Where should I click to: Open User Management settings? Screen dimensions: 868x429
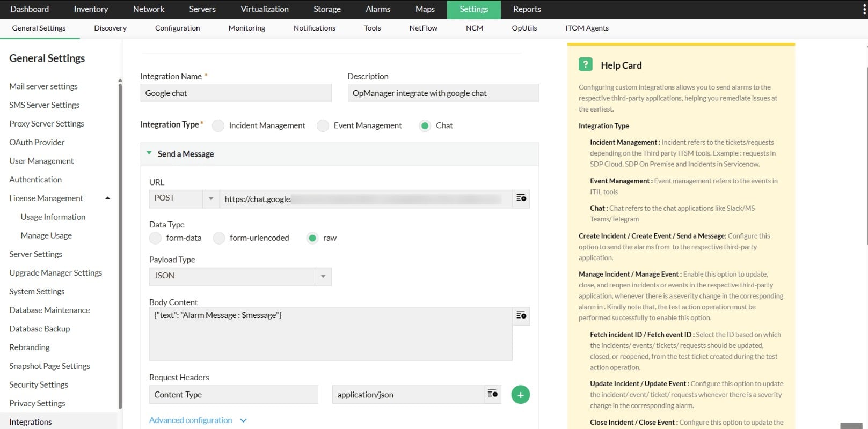click(x=41, y=161)
